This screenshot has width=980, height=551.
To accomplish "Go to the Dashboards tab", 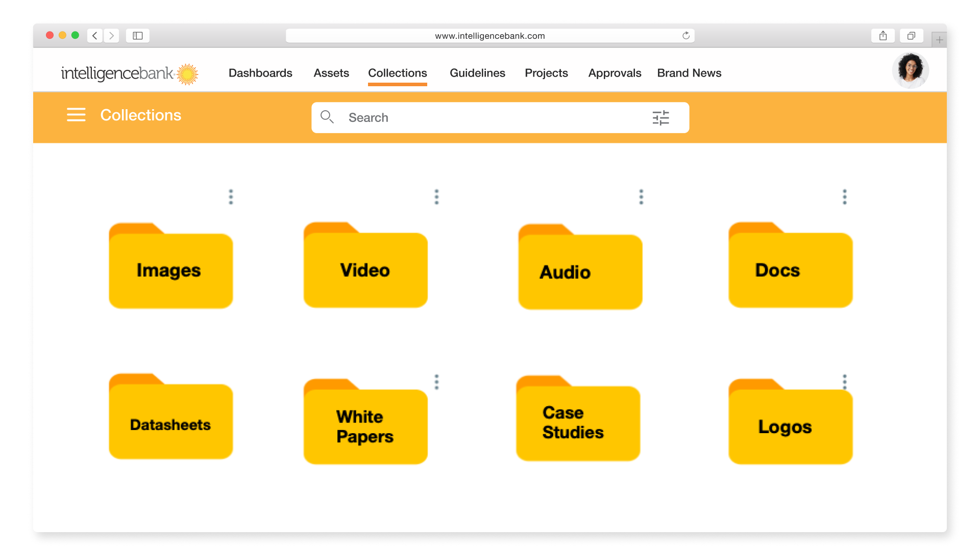I will point(260,73).
